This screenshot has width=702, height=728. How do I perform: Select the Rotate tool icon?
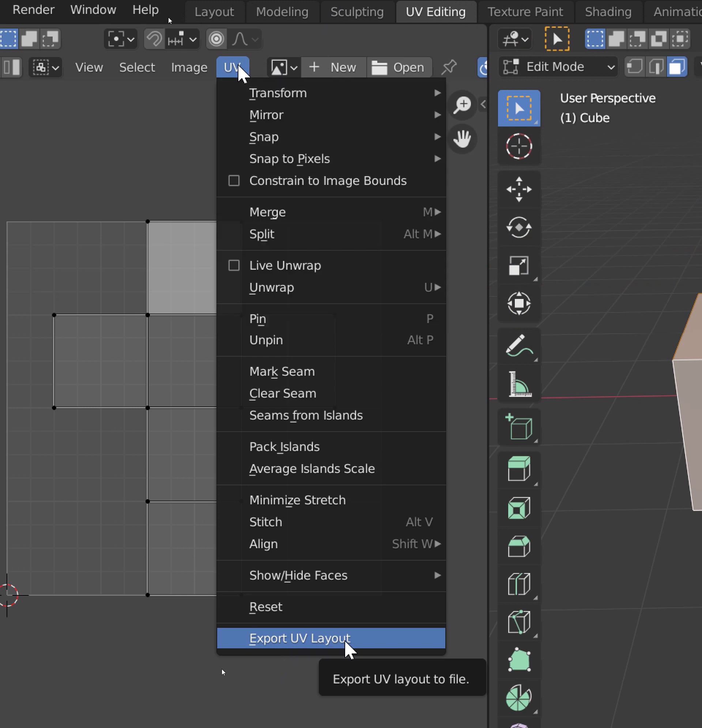519,227
